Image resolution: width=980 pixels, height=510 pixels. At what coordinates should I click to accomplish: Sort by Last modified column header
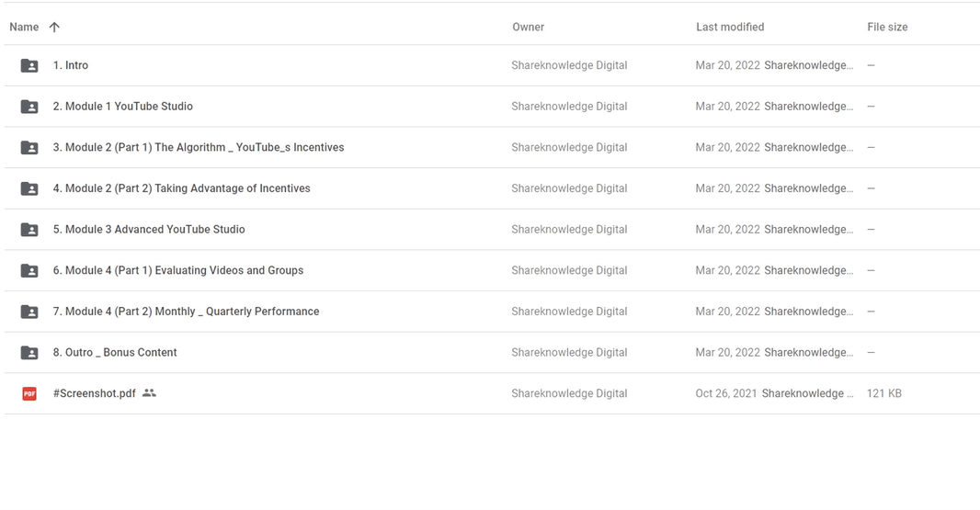(x=730, y=27)
